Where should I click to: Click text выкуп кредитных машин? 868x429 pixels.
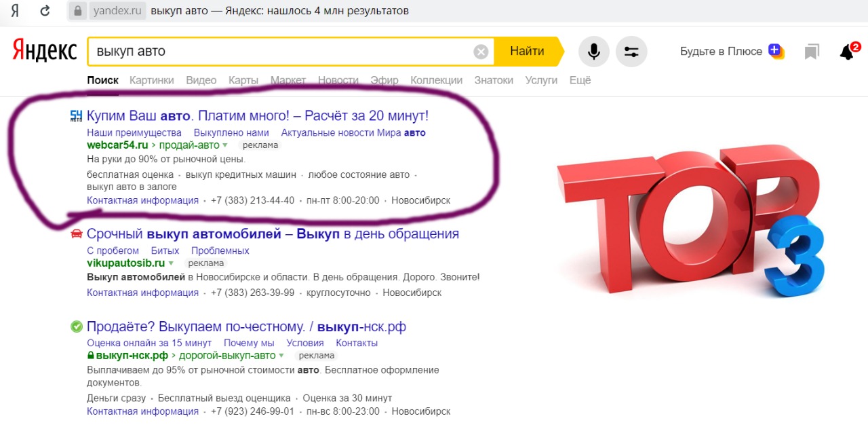[241, 174]
